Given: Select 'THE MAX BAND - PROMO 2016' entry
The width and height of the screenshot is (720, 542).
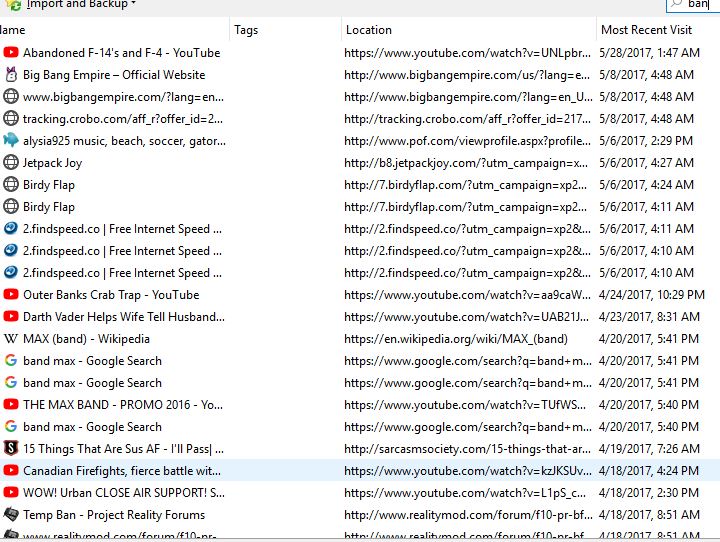Looking at the screenshot, I should pos(123,405).
